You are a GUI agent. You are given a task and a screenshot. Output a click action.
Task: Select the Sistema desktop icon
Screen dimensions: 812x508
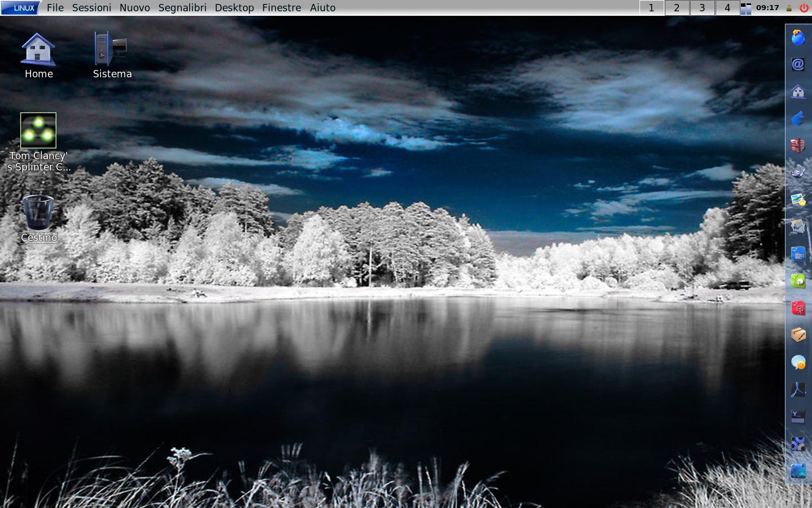(x=112, y=56)
